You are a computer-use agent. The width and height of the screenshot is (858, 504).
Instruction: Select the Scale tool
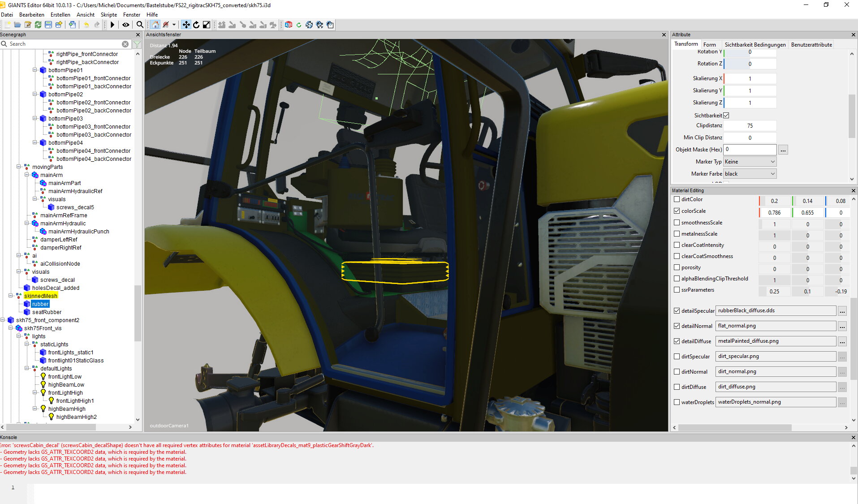(207, 25)
